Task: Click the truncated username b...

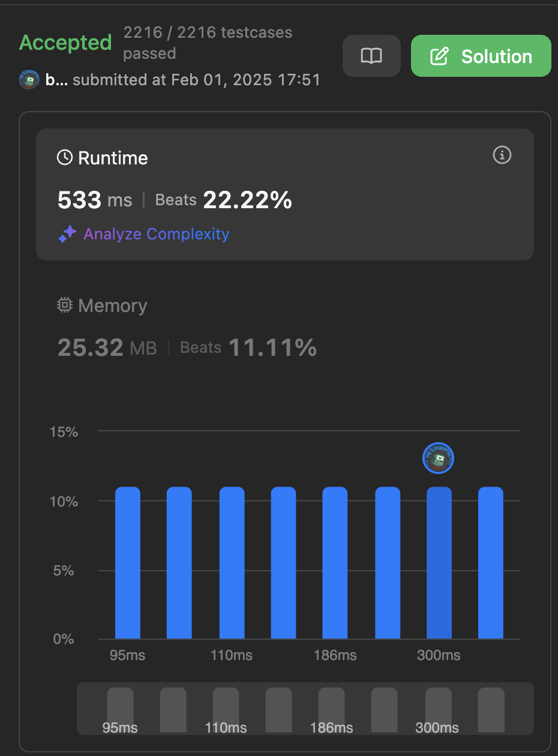Action: [x=56, y=80]
